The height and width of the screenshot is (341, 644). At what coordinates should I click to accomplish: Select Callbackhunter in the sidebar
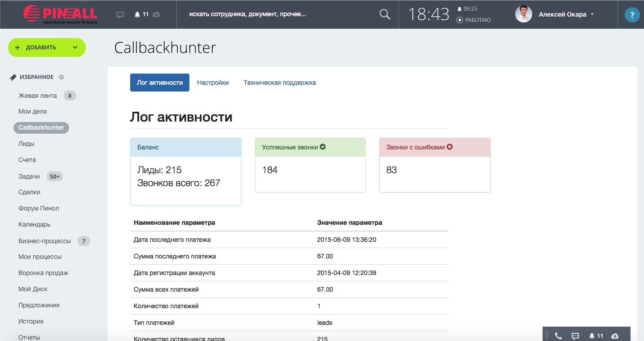click(41, 127)
